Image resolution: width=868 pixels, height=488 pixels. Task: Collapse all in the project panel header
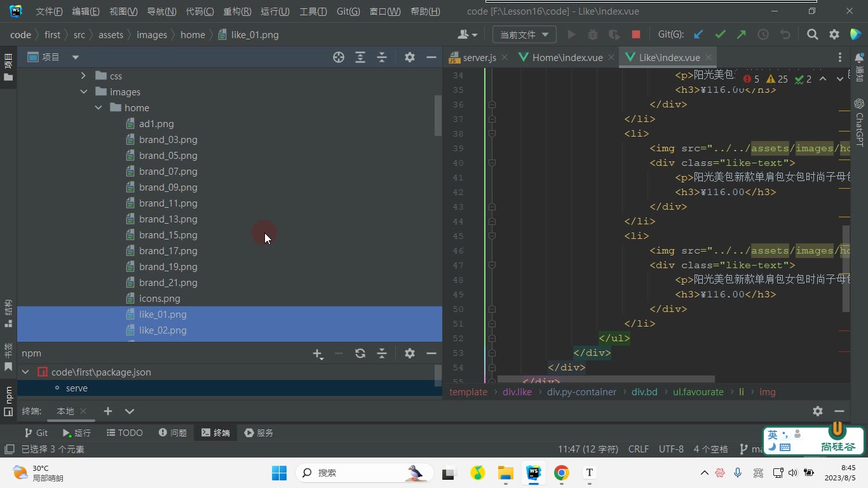coord(382,57)
